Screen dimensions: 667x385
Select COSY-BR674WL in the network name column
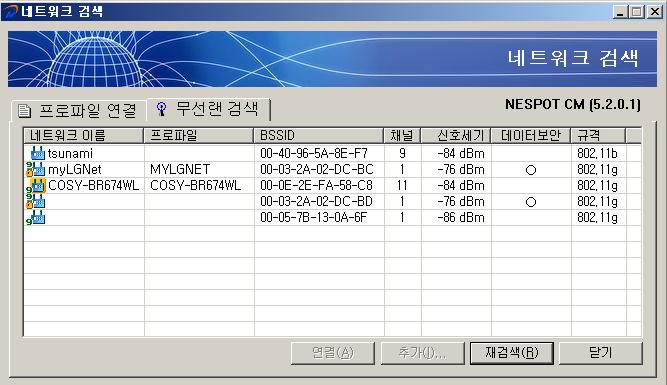(94, 185)
